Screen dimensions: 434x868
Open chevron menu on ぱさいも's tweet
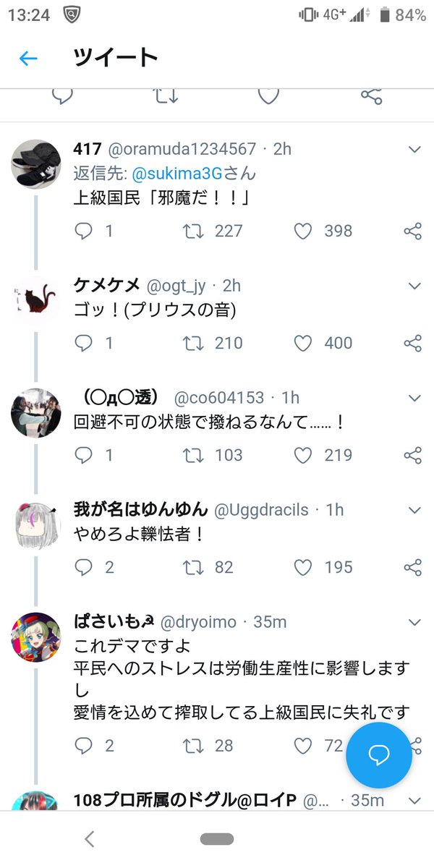point(414,622)
